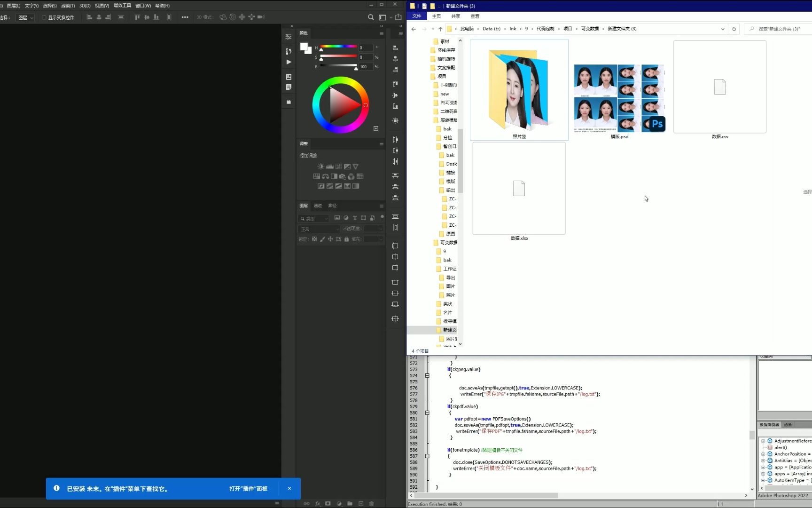Open the 图层 auto-select dropdown in options bar
The height and width of the screenshot is (508, 812).
pyautogui.click(x=25, y=17)
